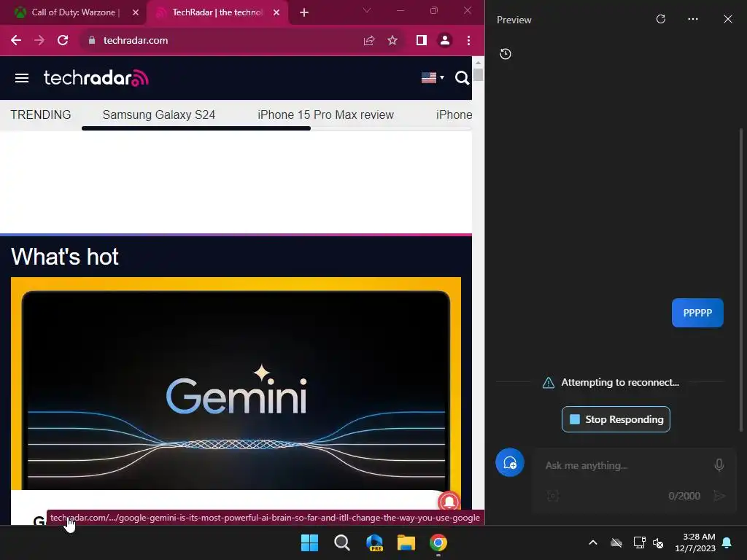The width and height of the screenshot is (747, 560).
Task: Go back in Chrome browser
Action: pos(16,41)
